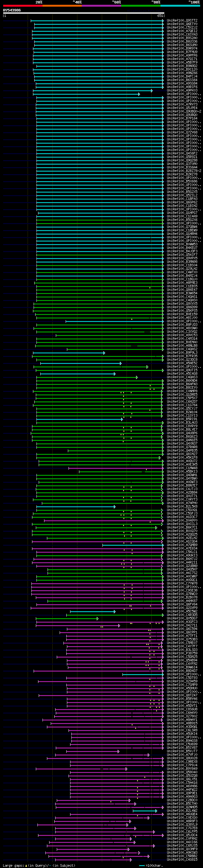
Task: Select hit UniRef100_A7RV73
Action: point(182,105)
